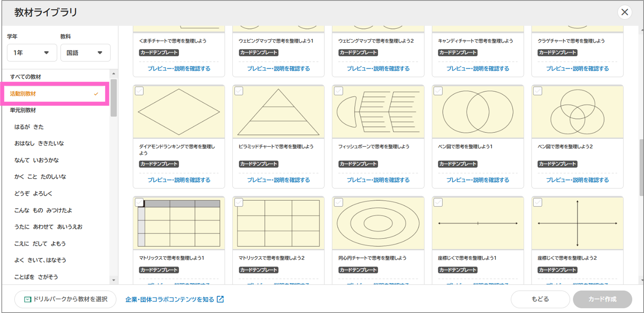Enable the checkbox on 座標じく 2 card
The height and width of the screenshot is (313, 644).
coord(538,202)
